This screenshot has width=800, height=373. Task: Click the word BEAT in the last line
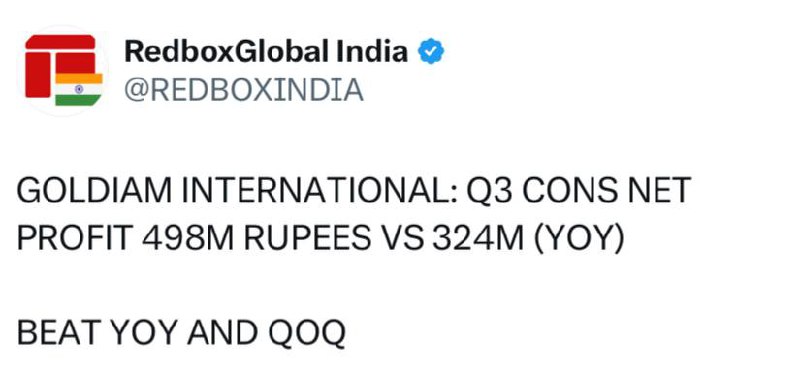pyautogui.click(x=58, y=333)
